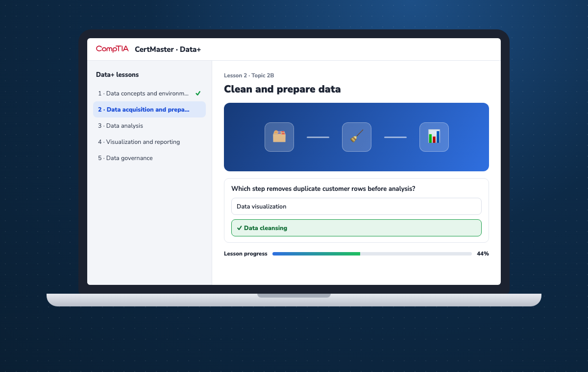
Task: Click the CertMaster · Data+ title
Action: pos(168,49)
